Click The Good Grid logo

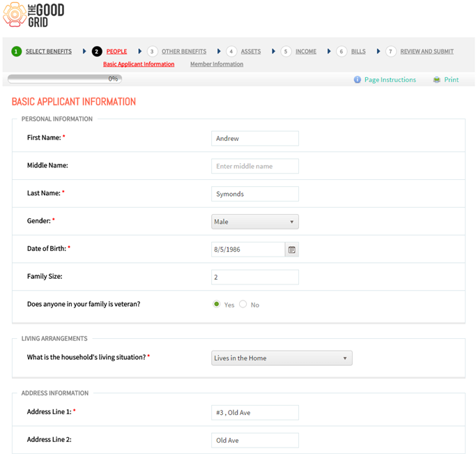(x=33, y=15)
